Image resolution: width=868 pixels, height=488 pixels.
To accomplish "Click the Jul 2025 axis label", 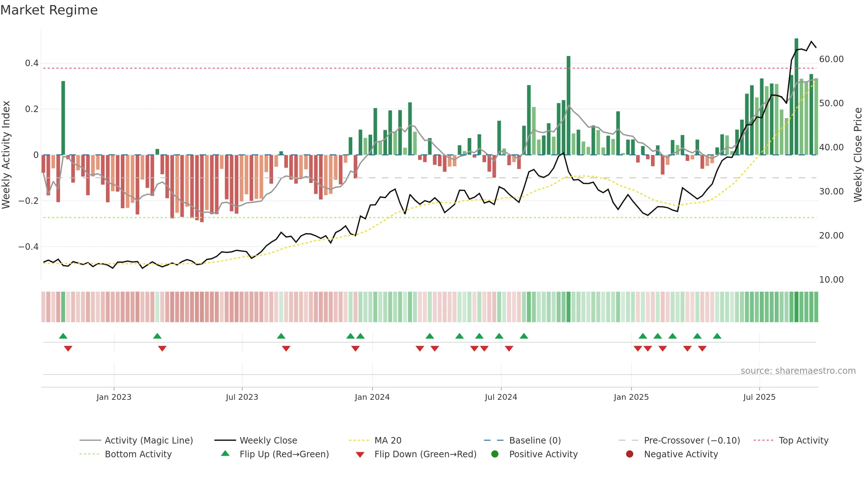I will [x=759, y=397].
